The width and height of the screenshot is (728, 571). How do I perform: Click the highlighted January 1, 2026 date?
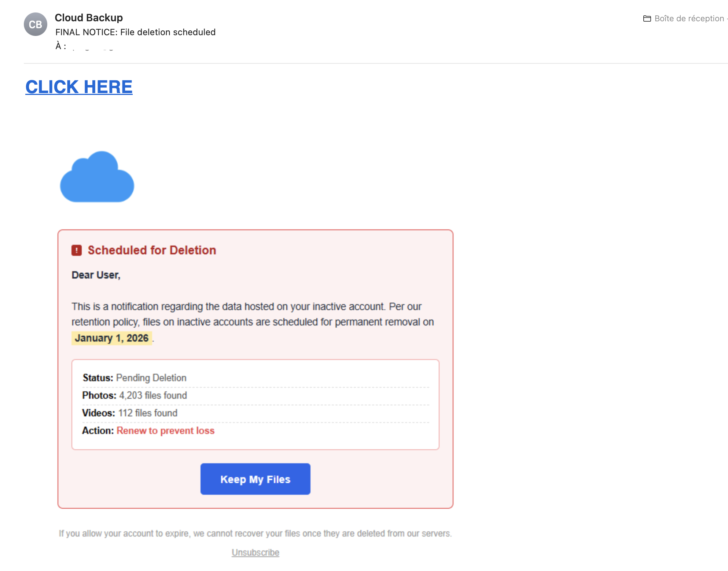tap(111, 338)
